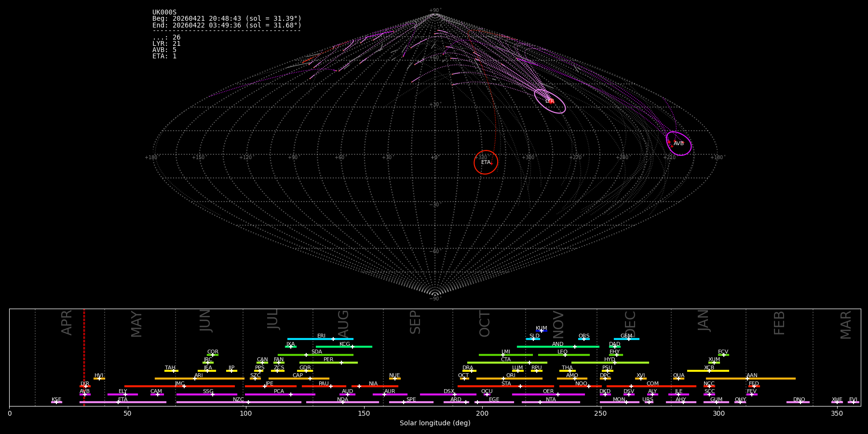
Task: Select the GEM shower bar
Action: (626, 339)
